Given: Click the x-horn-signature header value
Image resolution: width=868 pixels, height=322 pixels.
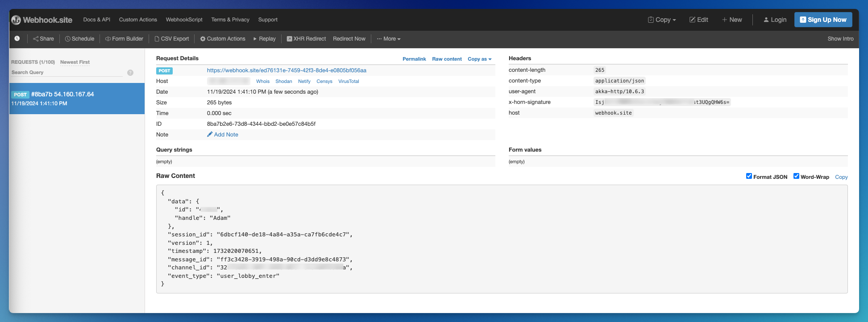Looking at the screenshot, I should (662, 102).
